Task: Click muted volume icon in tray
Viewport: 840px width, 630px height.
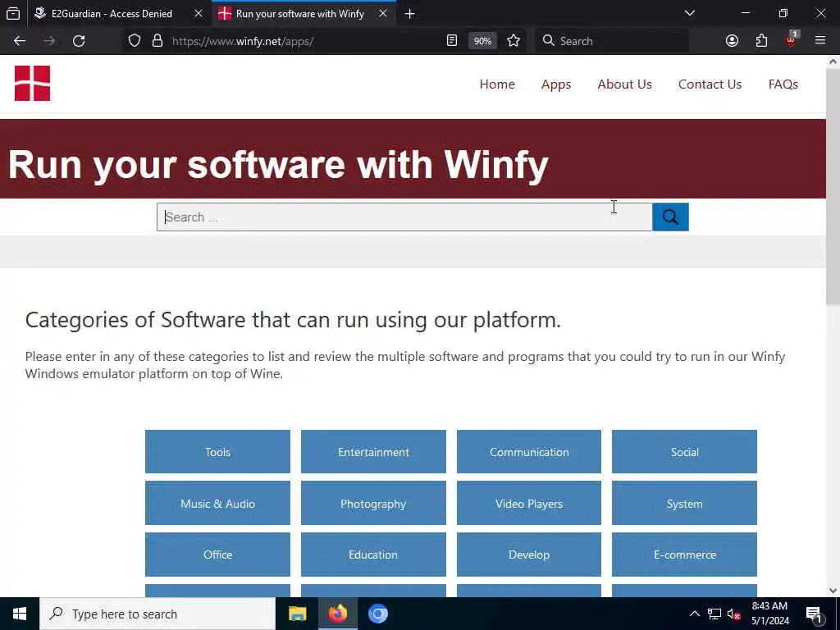Action: click(733, 614)
